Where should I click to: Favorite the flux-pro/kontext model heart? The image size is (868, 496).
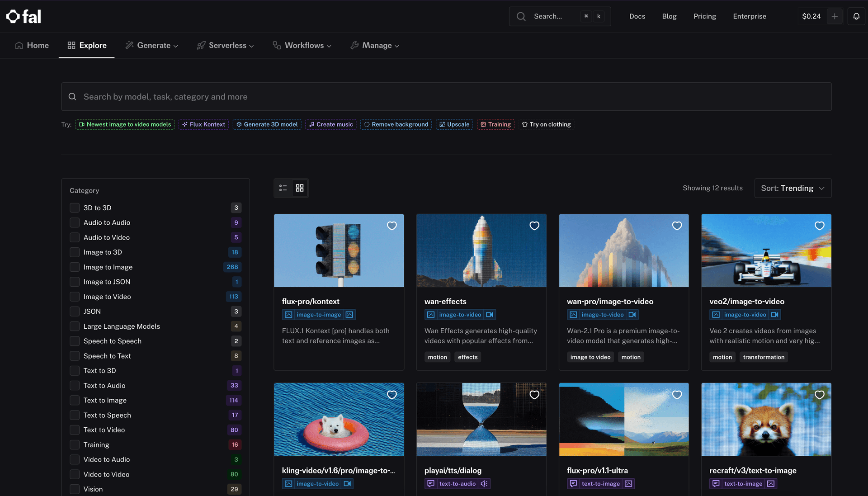pos(392,226)
